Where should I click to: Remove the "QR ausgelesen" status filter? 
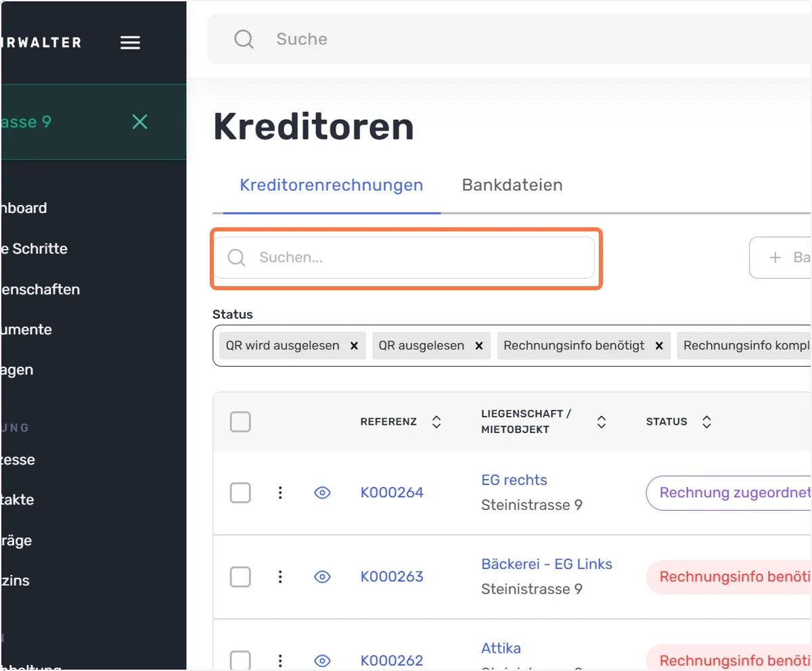(479, 346)
